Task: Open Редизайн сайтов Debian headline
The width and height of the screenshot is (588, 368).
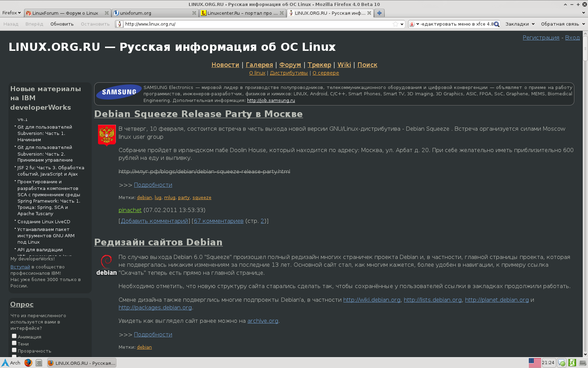Action: coord(158,242)
